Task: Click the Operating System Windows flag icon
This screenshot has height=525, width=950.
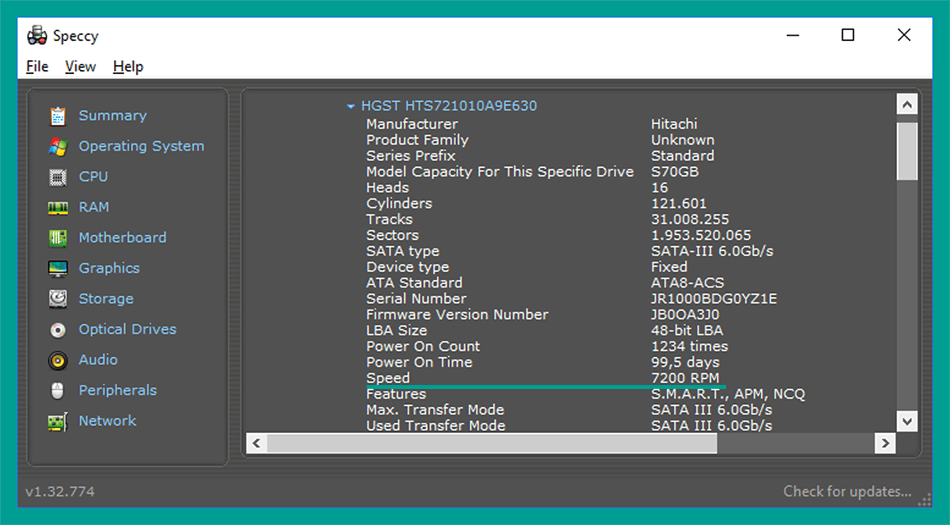Action: click(58, 147)
